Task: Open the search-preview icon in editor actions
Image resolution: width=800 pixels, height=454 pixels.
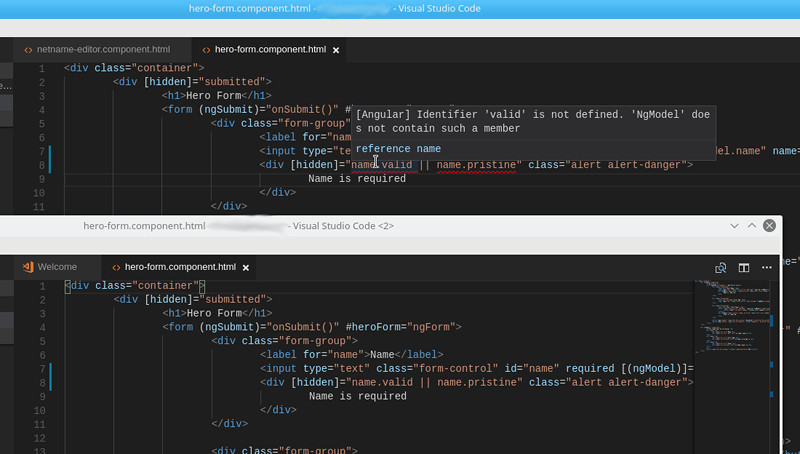Action: point(720,267)
